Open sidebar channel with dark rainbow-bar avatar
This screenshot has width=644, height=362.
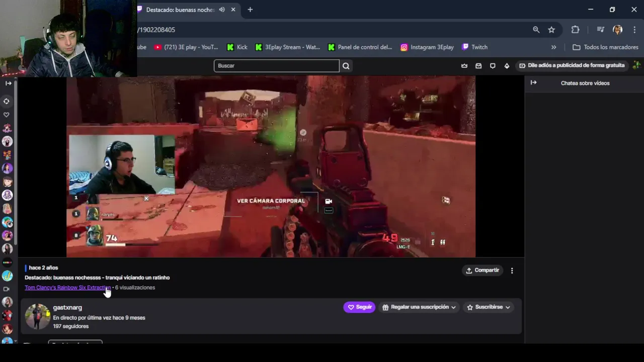tap(7, 262)
